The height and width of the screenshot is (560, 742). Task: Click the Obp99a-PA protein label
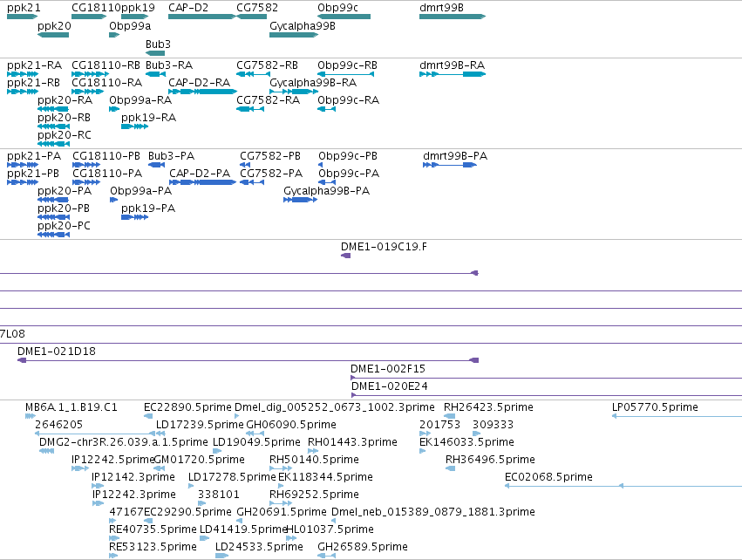141,191
